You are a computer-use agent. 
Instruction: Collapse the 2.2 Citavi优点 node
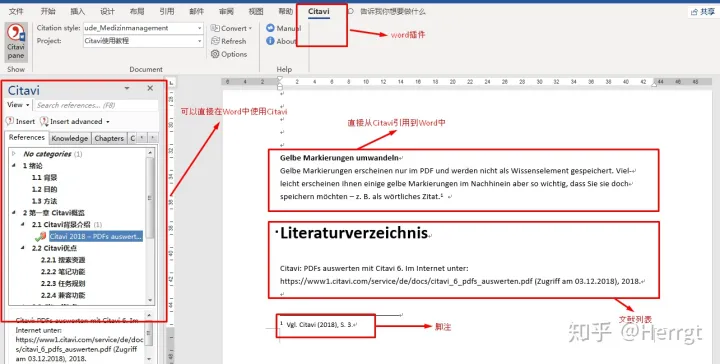[23, 248]
